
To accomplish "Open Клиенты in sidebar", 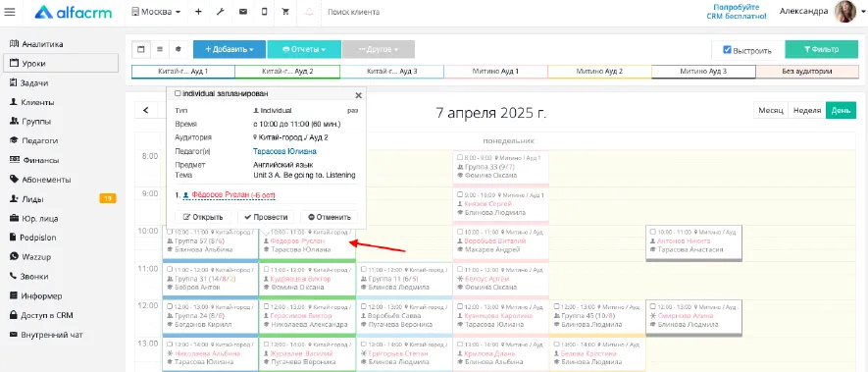I will (61, 102).
